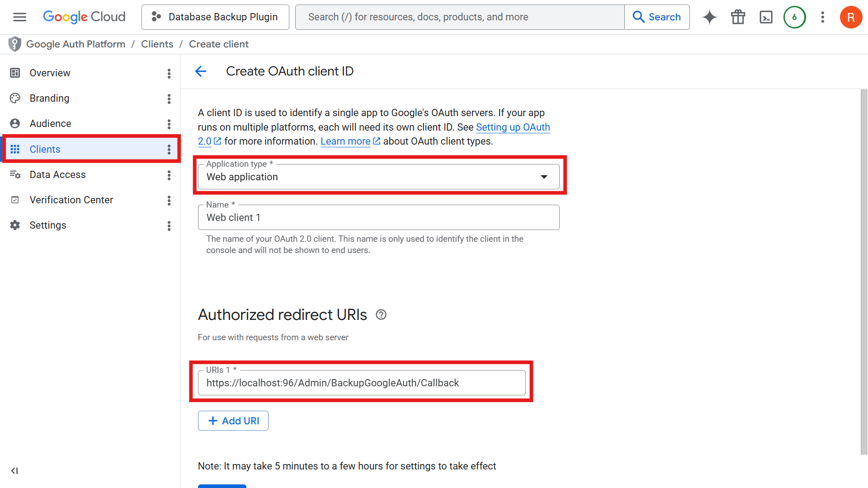Viewport: 868px width, 488px height.
Task: Activate Cloud Shell terminal icon
Action: click(766, 17)
